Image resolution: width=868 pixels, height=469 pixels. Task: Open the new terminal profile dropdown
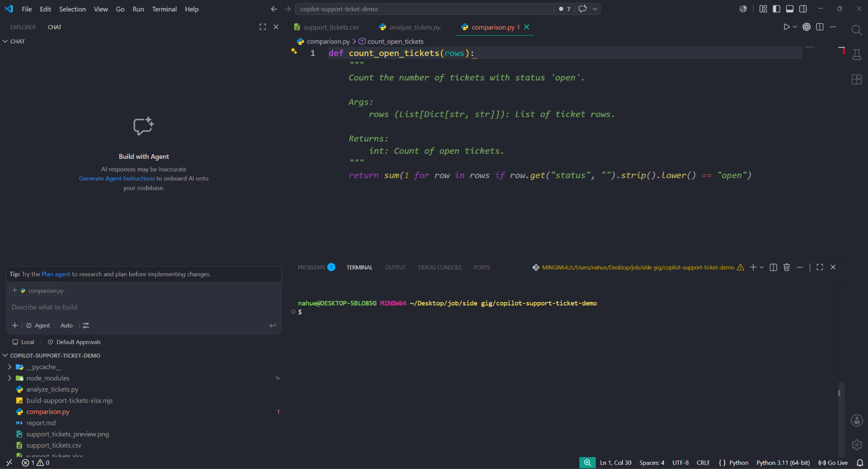[x=762, y=267]
